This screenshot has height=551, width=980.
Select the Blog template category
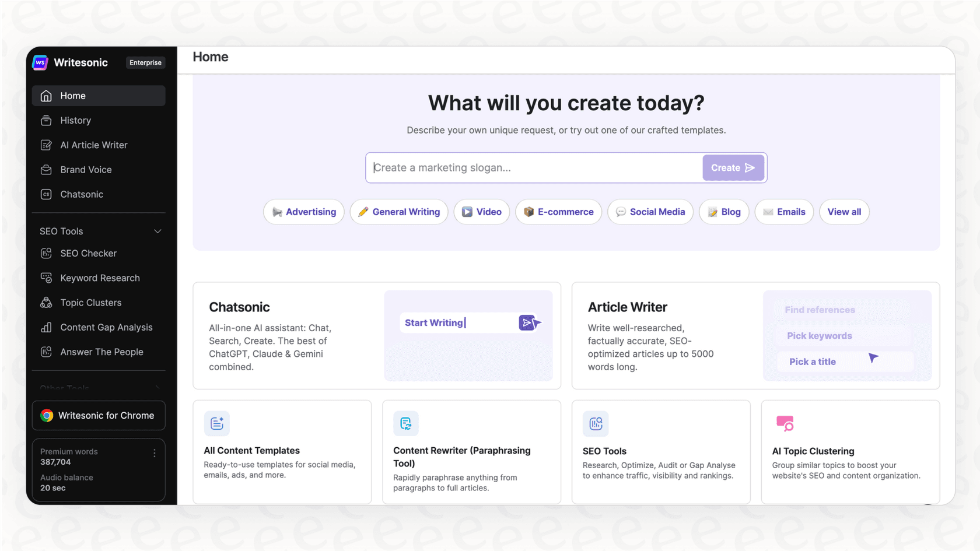723,212
